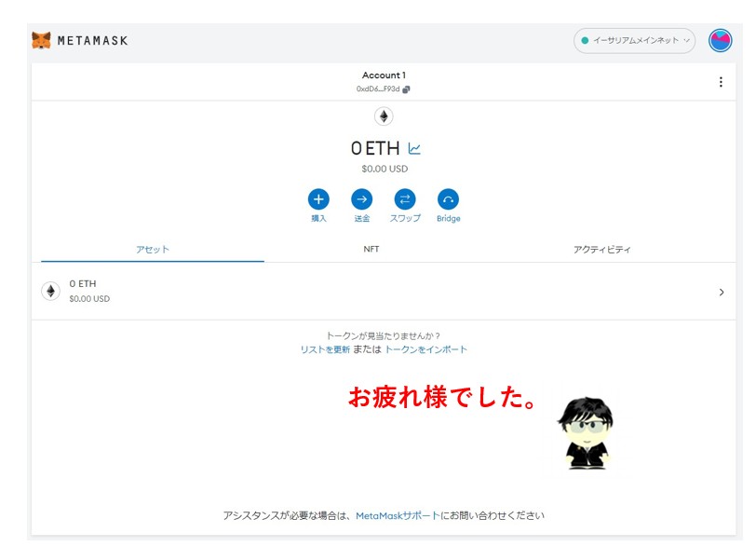
Task: Open the portfolio chart icon beside 0 ETH
Action: 414,148
